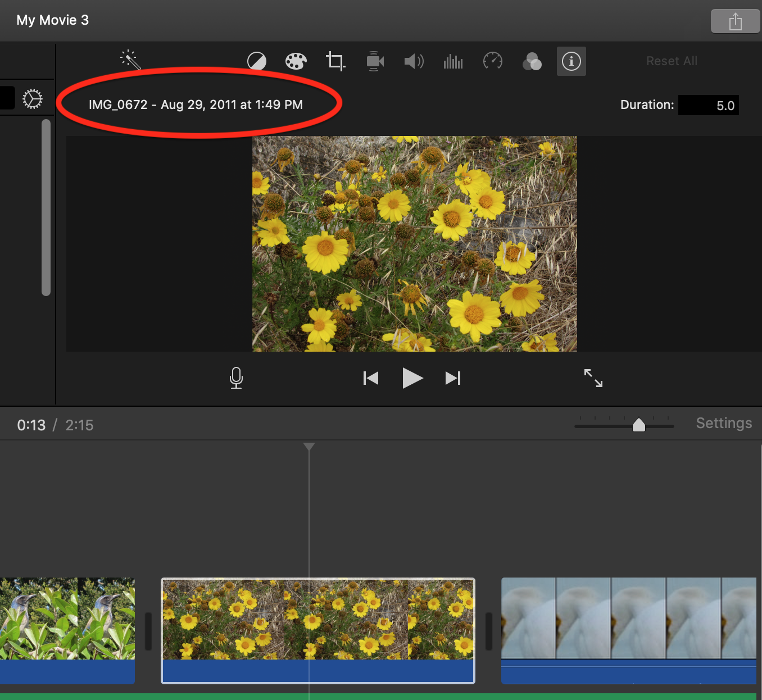Open the timeline Settings menu

click(724, 423)
